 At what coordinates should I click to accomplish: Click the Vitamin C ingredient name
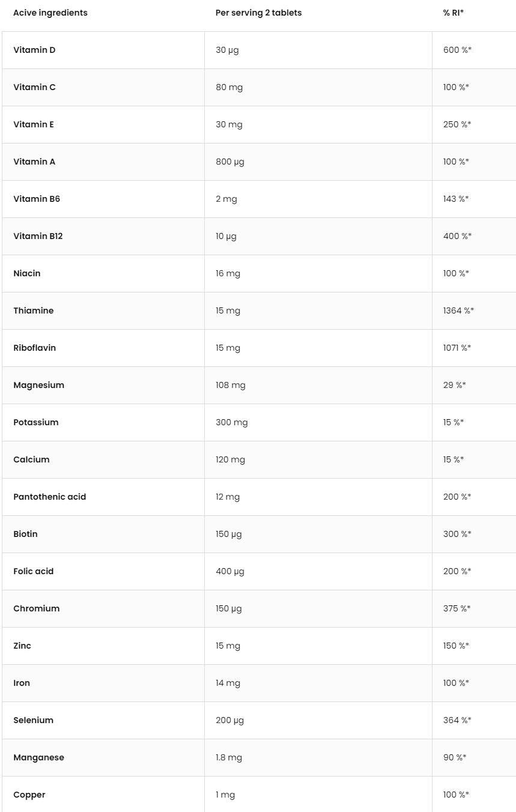click(x=34, y=87)
